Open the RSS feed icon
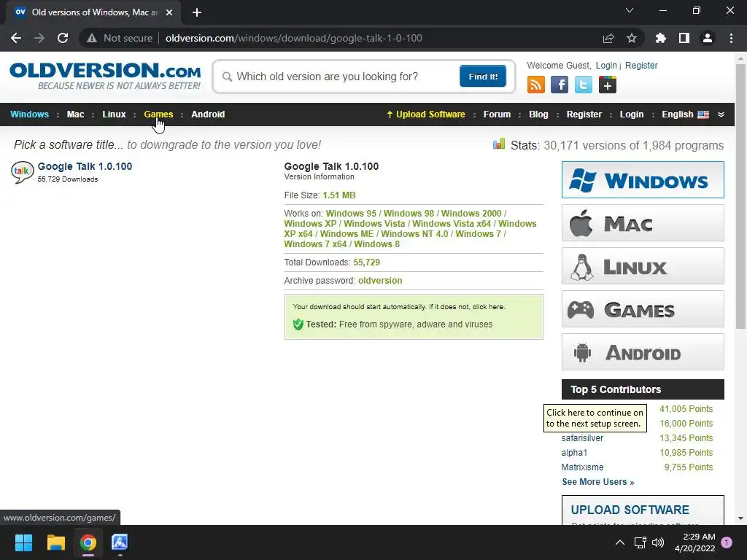Screen dimensions: 747x560 coord(536,85)
